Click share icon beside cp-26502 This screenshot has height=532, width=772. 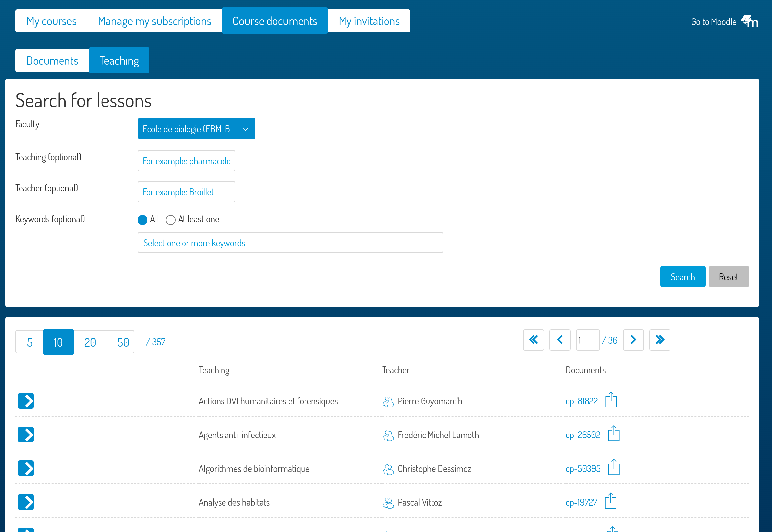[x=613, y=434]
